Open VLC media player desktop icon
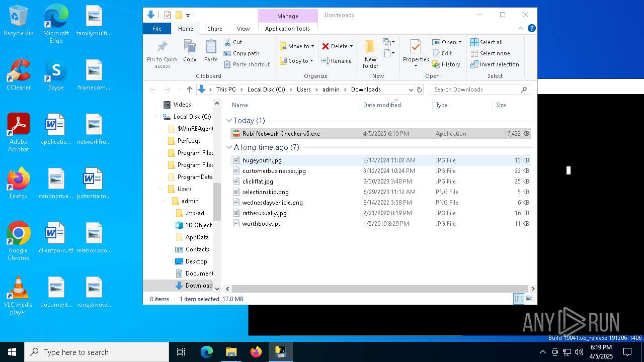Image resolution: width=644 pixels, height=362 pixels. tap(18, 296)
